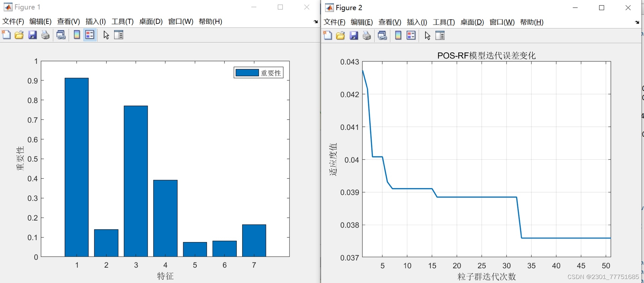Click Print icon in Figure 2 toolbar

coord(367,36)
